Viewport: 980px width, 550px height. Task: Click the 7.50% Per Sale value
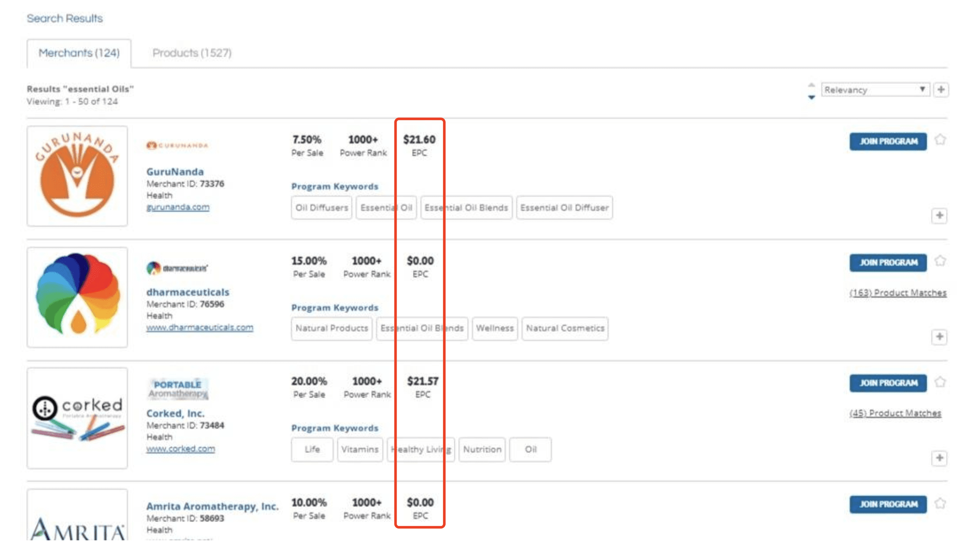pyautogui.click(x=307, y=140)
